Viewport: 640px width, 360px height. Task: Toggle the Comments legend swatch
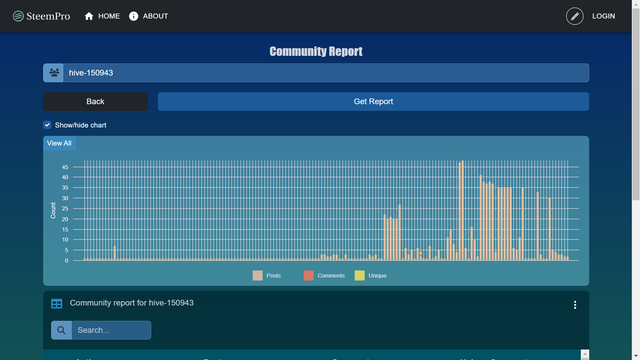coord(309,276)
